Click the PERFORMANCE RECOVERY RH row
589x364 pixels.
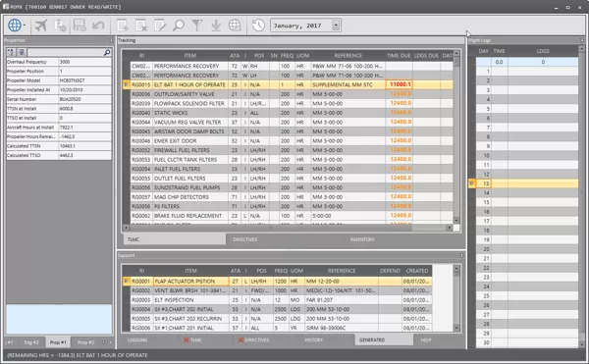pos(288,66)
